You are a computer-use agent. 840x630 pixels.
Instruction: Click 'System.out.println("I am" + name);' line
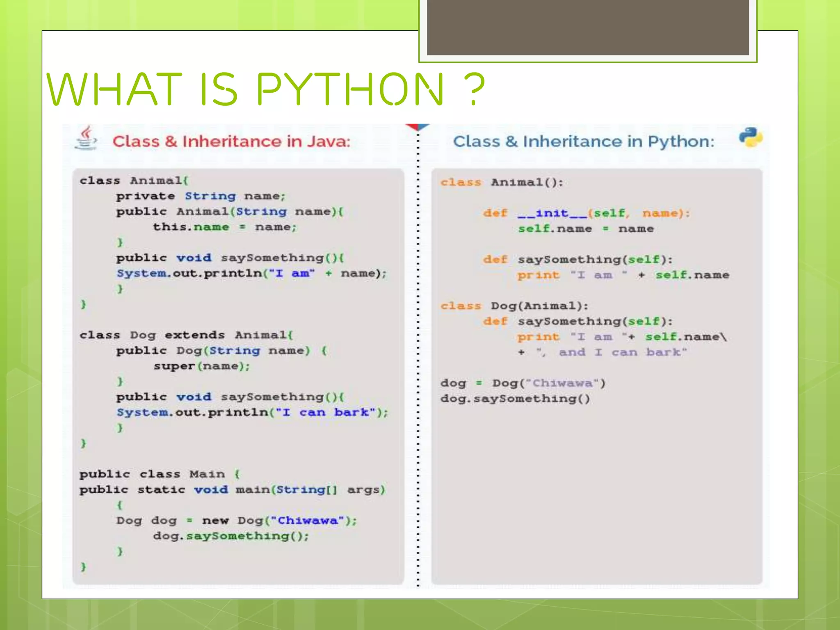click(x=252, y=274)
